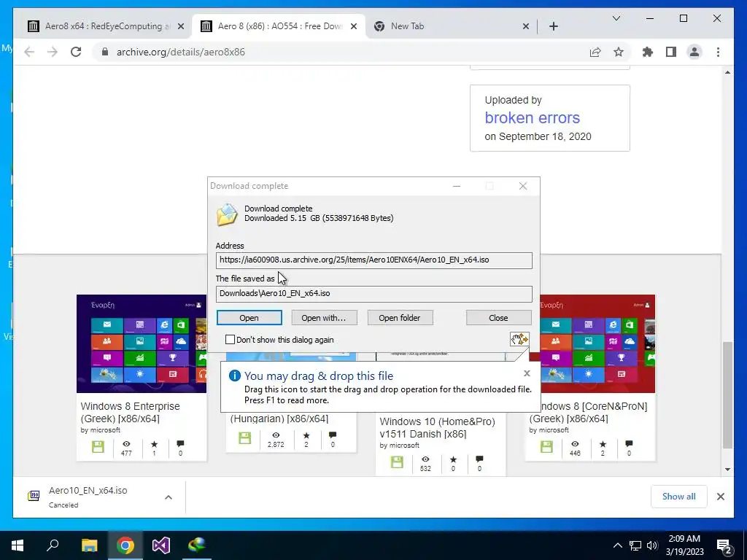Click the "on September 18, 2020" upload date
The image size is (747, 560).
point(538,136)
